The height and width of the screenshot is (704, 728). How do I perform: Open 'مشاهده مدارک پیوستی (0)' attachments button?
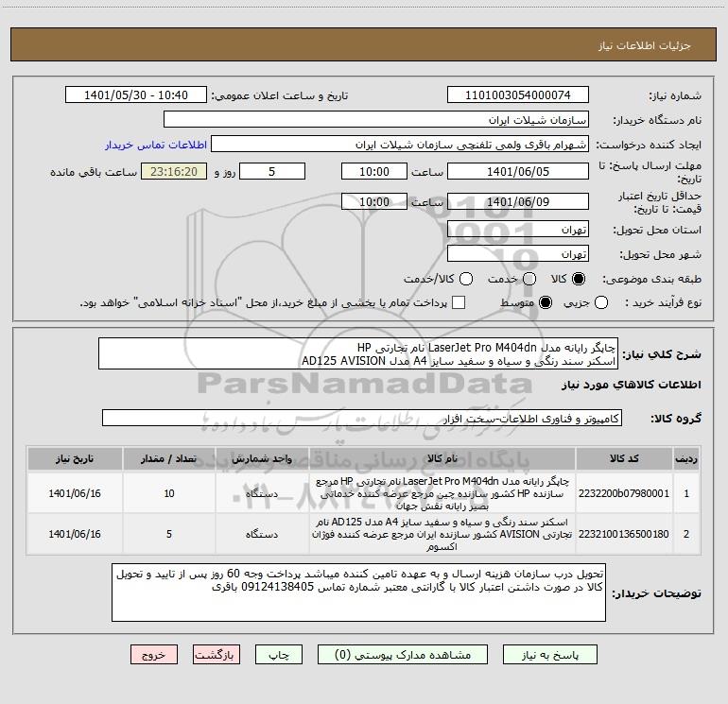coord(403,654)
